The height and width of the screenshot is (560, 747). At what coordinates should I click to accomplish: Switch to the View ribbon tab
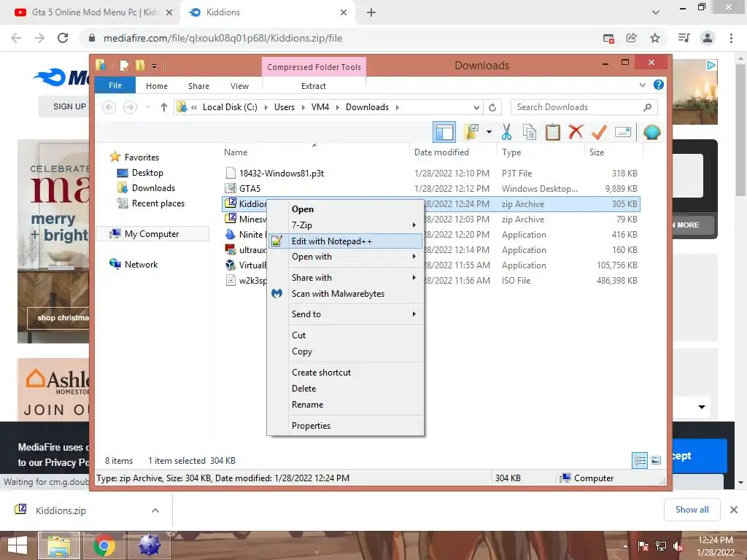point(239,86)
